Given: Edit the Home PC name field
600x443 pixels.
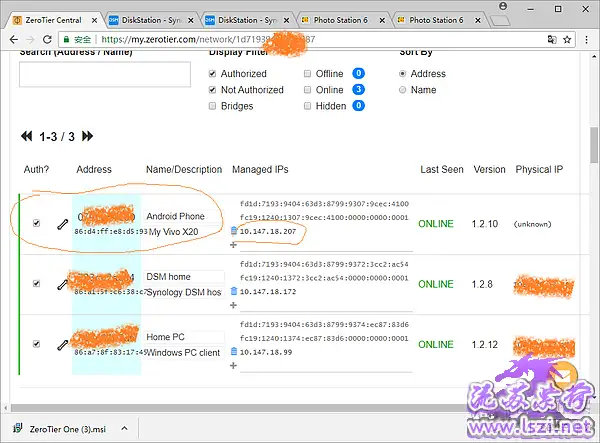Looking at the screenshot, I should [184, 337].
